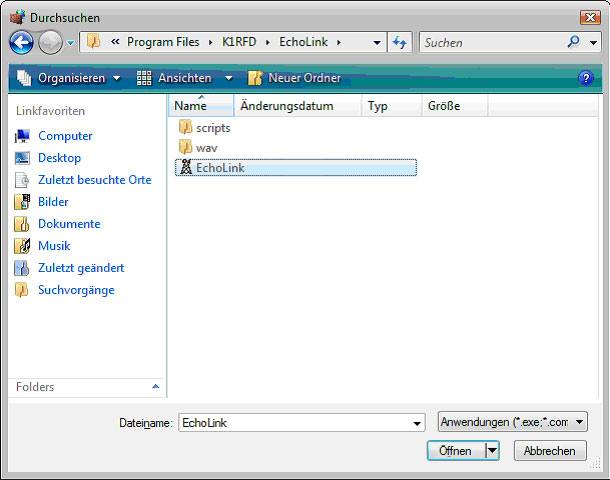Click the refresh button beside address bar
The width and height of the screenshot is (610, 480).
tap(401, 42)
